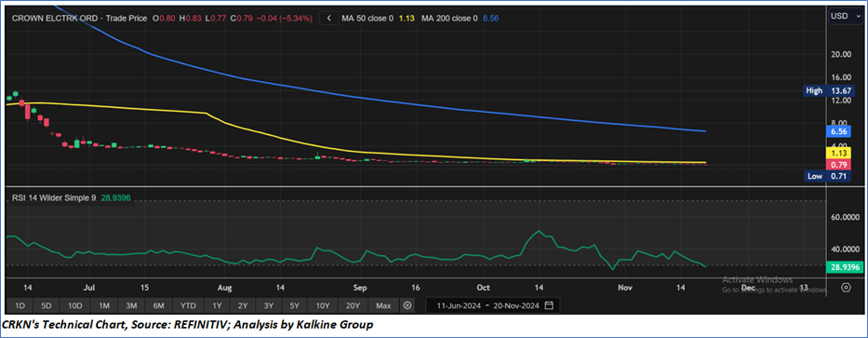Open custom range settings icon beside Max
This screenshot has width=868, height=338.
click(x=407, y=305)
